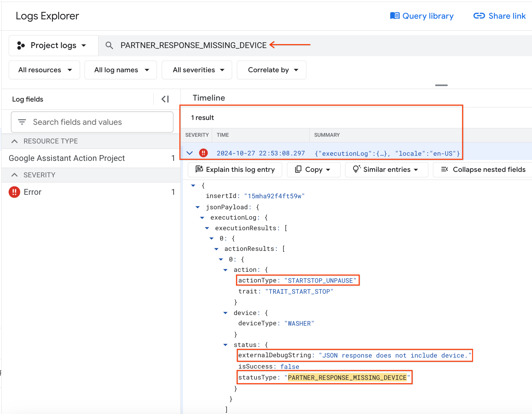Open Query library
This screenshot has height=414, width=532.
pos(422,16)
